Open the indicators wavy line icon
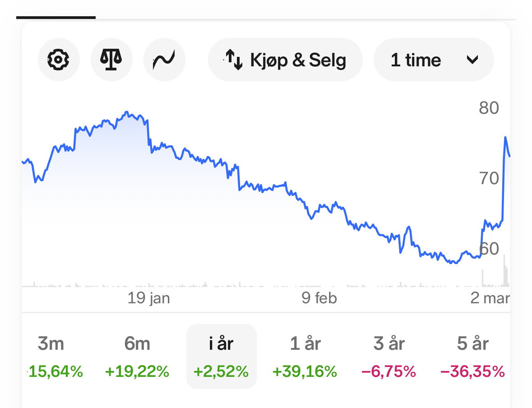 tap(164, 60)
